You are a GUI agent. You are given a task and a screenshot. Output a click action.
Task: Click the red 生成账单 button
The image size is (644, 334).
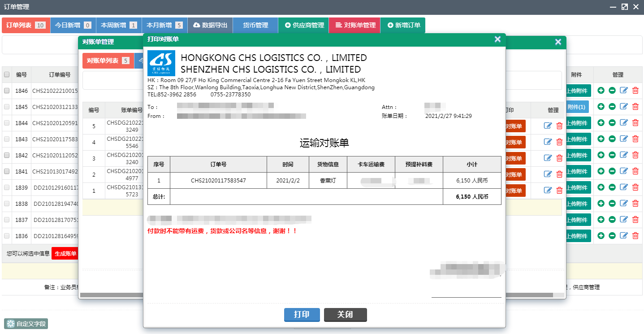65,254
